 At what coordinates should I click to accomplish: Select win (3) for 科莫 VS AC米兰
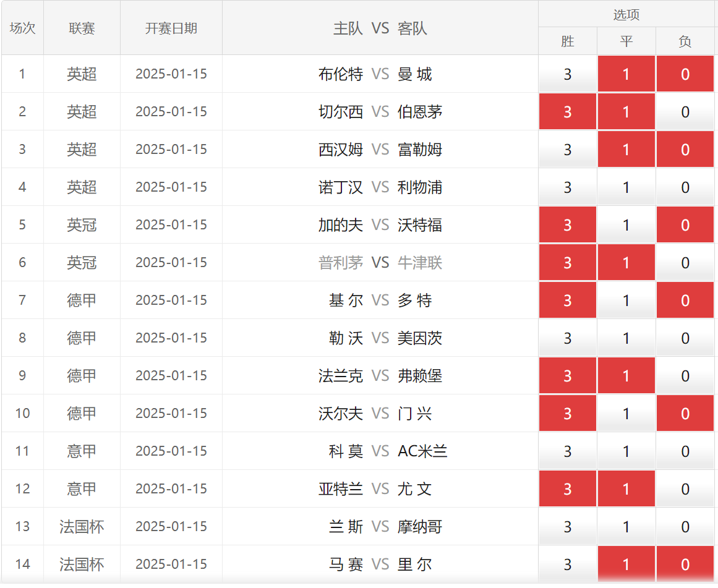[x=567, y=451]
